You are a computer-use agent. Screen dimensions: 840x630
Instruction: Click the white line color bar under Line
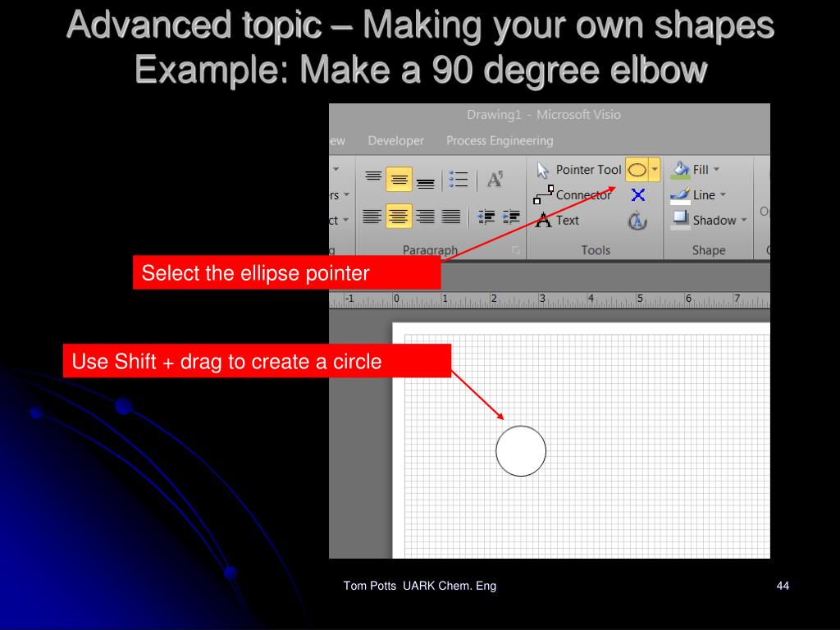coord(680,203)
